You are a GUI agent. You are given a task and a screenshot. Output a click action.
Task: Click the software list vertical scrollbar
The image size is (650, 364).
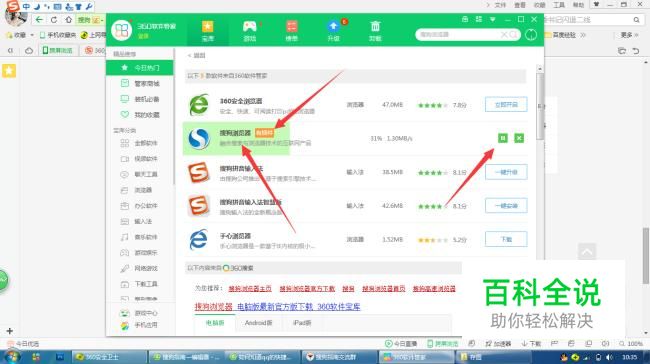point(540,107)
